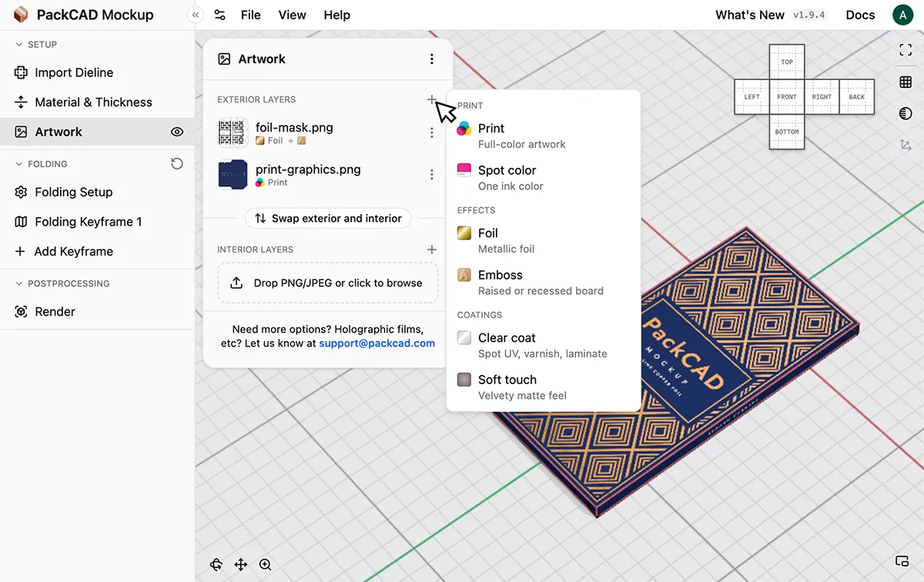Screen dimensions: 924x582
Task: Select the orbit tool in the viewport
Action: pyautogui.click(x=216, y=564)
